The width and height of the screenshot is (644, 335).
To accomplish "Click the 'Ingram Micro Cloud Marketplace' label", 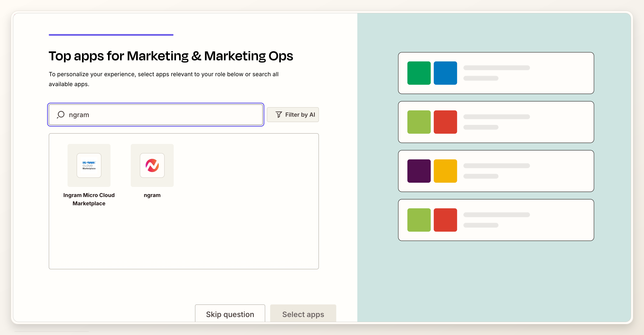I will click(89, 199).
